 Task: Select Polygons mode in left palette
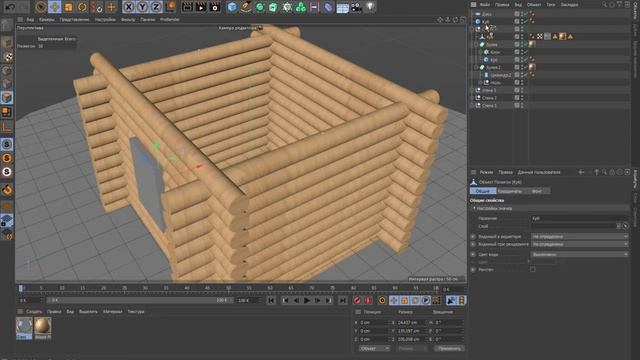(x=7, y=98)
